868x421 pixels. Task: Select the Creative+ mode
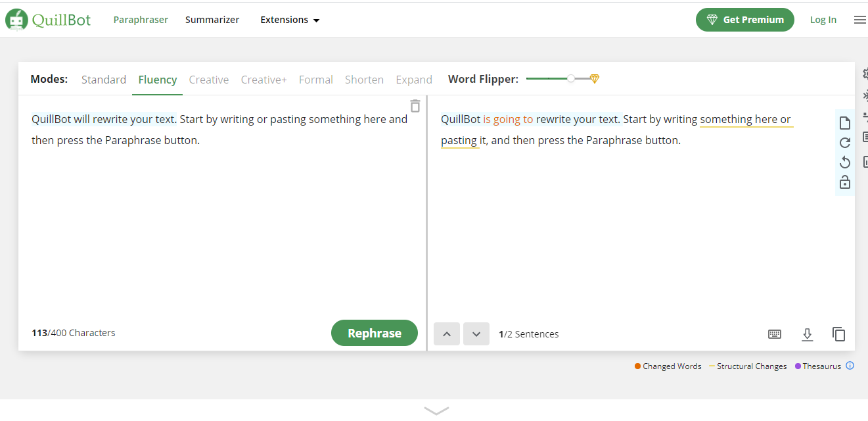click(x=264, y=80)
